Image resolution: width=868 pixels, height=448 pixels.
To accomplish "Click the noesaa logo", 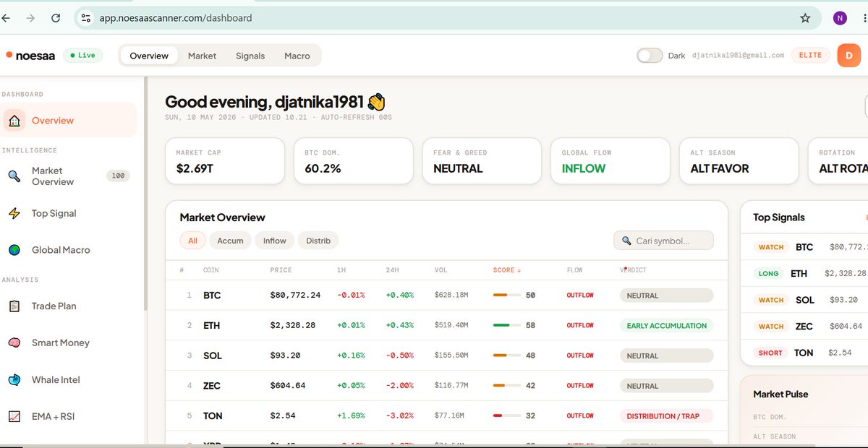I will [30, 56].
